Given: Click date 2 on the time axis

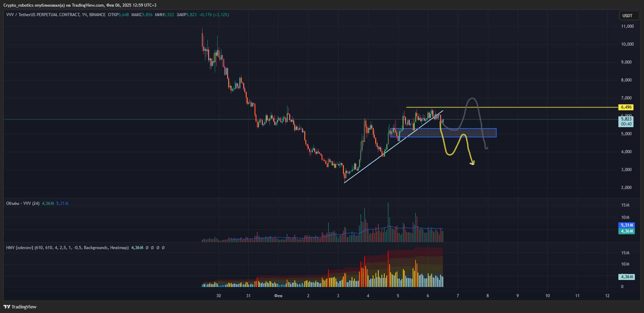Looking at the screenshot, I should (x=308, y=296).
